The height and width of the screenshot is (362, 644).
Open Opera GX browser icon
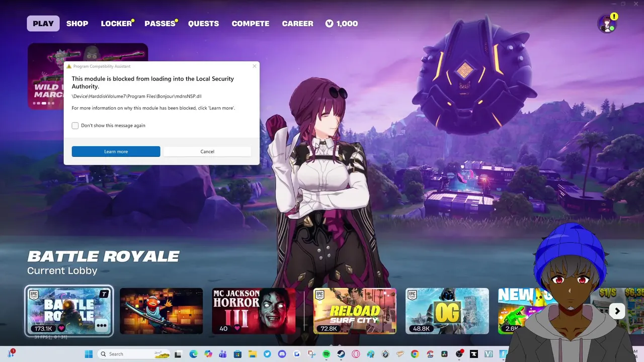pyautogui.click(x=356, y=354)
